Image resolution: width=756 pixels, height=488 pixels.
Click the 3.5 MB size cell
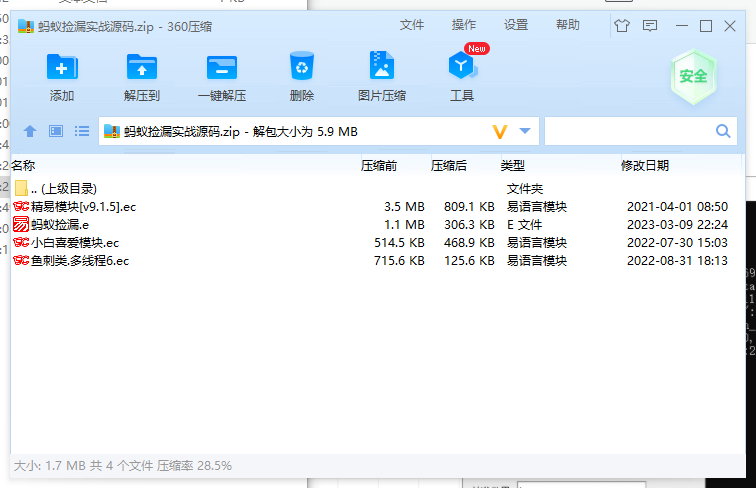click(404, 207)
